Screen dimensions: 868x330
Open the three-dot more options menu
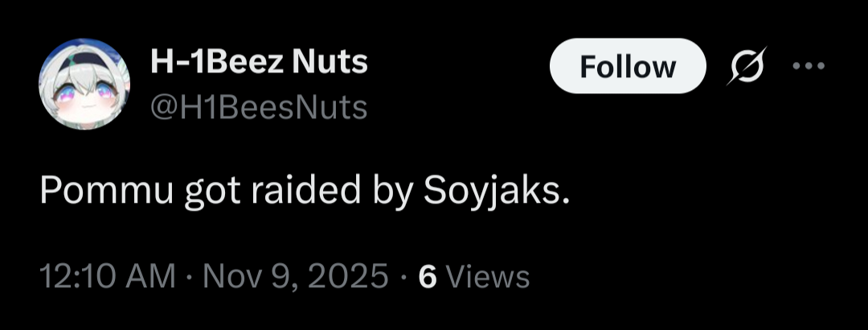tap(809, 66)
